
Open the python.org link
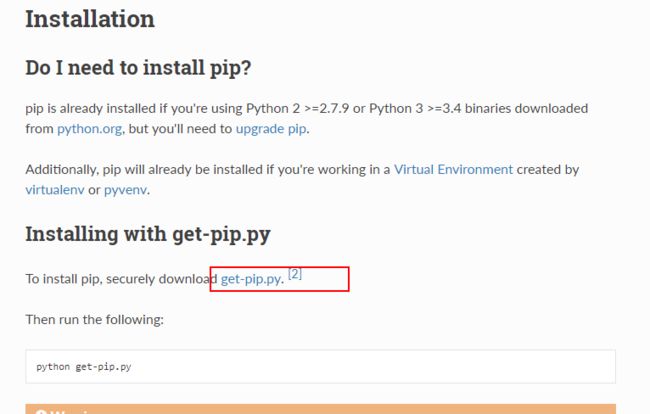tap(90, 129)
